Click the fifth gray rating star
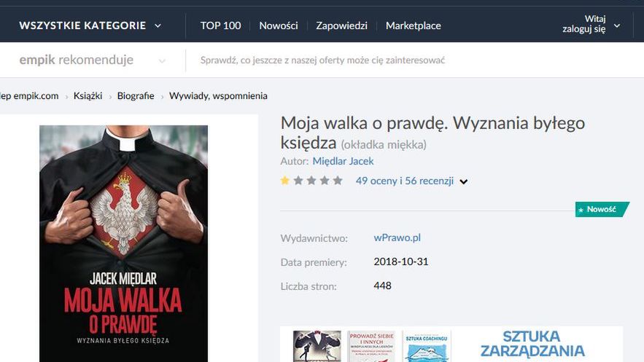The height and width of the screenshot is (362, 644). click(x=338, y=181)
